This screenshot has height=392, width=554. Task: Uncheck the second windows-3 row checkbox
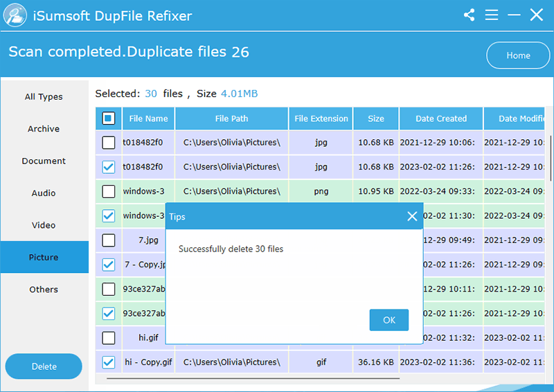point(109,216)
